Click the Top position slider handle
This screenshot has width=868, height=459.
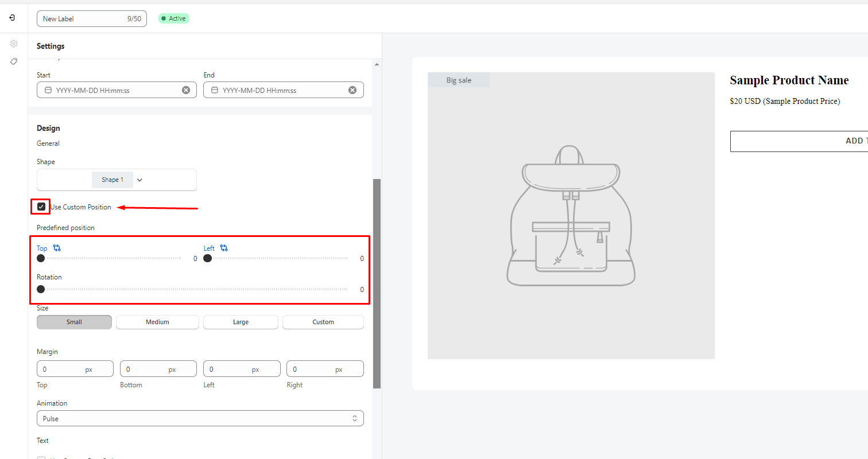(41, 258)
